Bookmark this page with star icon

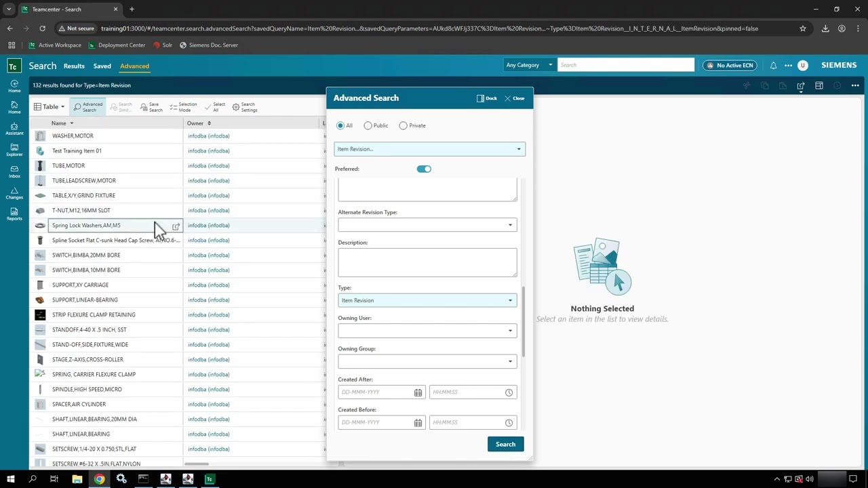pos(803,28)
